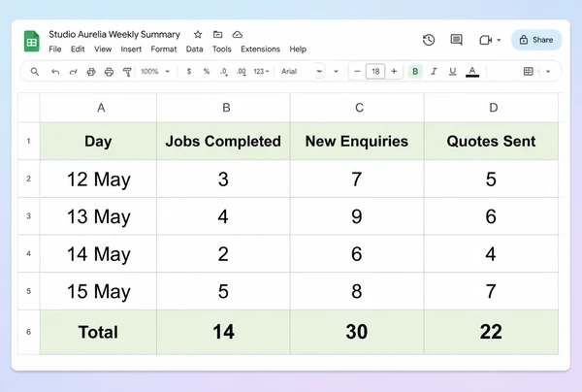Undo the last action
Viewport: 582px width, 392px height.
click(55, 71)
